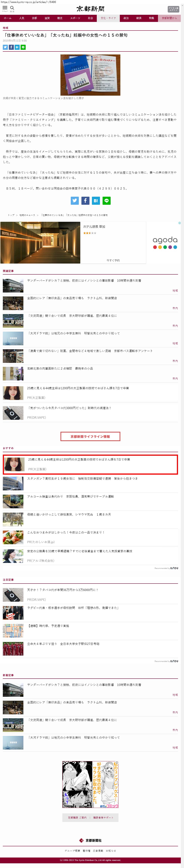Click the 著作権 footer link
This screenshot has height=868, width=184.
pos(86,850)
